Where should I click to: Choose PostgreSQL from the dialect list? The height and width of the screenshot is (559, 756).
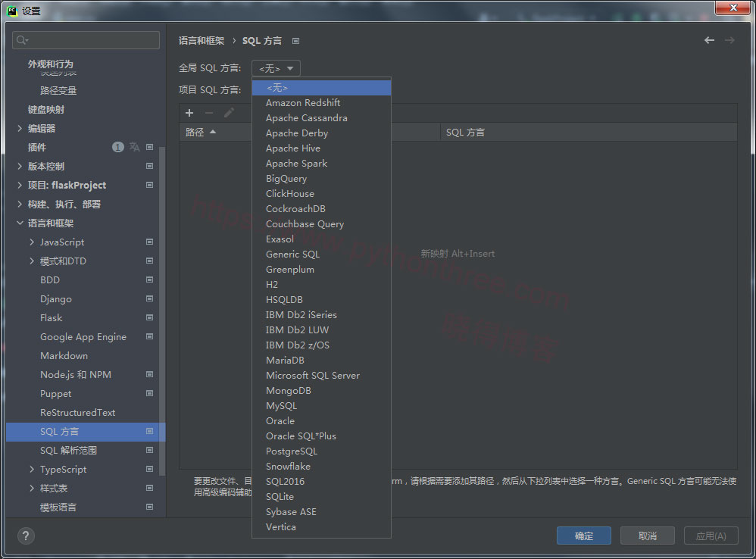(322, 451)
